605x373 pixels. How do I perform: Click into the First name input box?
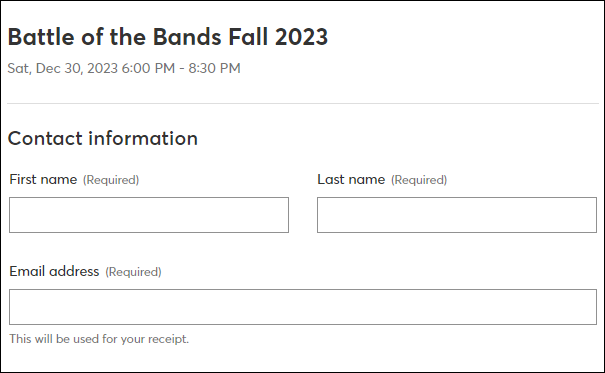(x=149, y=215)
